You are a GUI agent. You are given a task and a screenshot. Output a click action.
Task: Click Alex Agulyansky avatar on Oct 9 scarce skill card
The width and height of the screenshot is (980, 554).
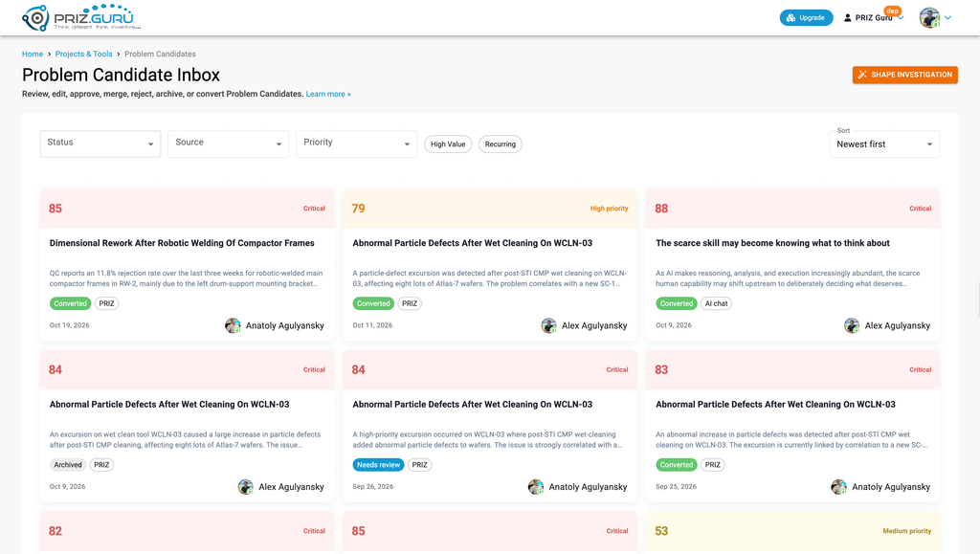coord(852,325)
